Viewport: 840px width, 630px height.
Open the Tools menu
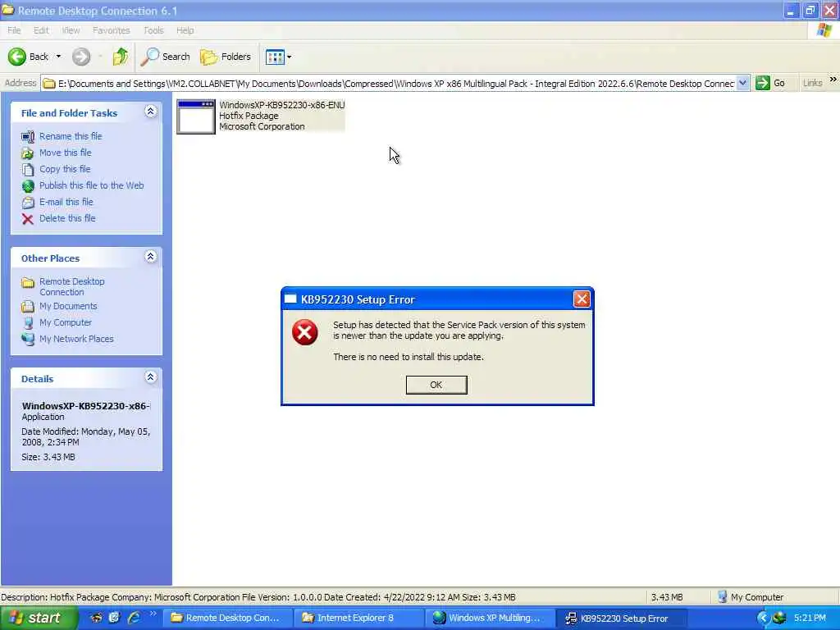pos(153,30)
